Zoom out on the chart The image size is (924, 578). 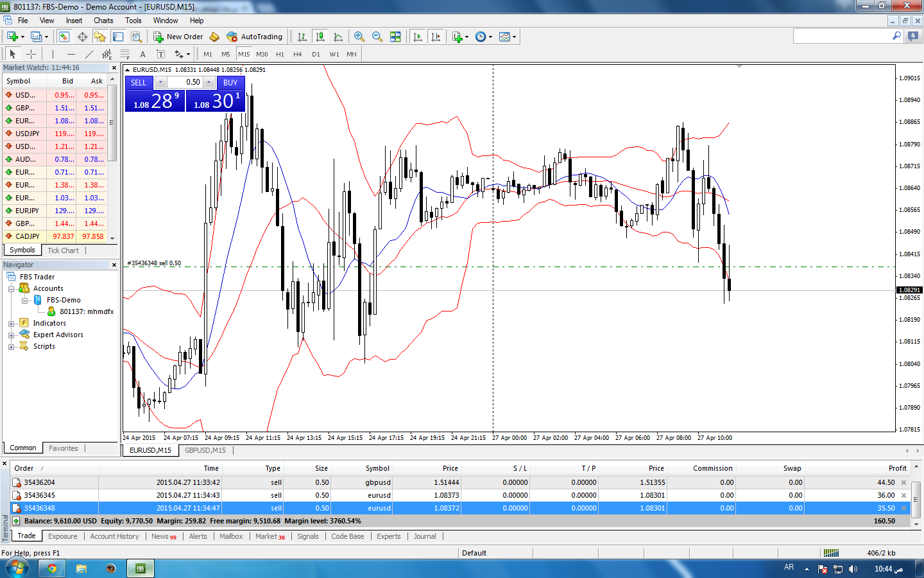377,37
